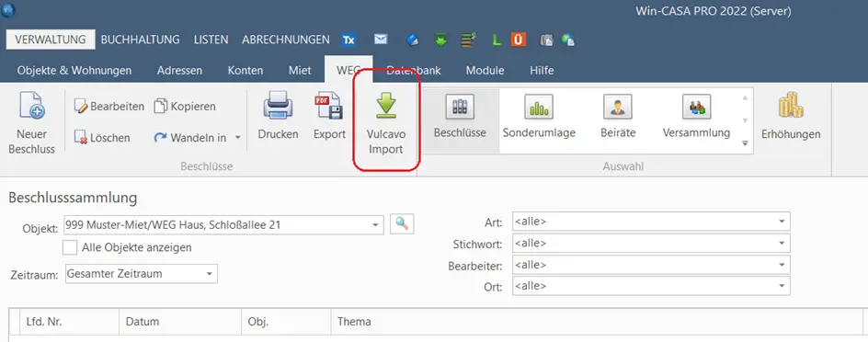Select the Adressen tab
868x342 pixels.
pyautogui.click(x=179, y=70)
